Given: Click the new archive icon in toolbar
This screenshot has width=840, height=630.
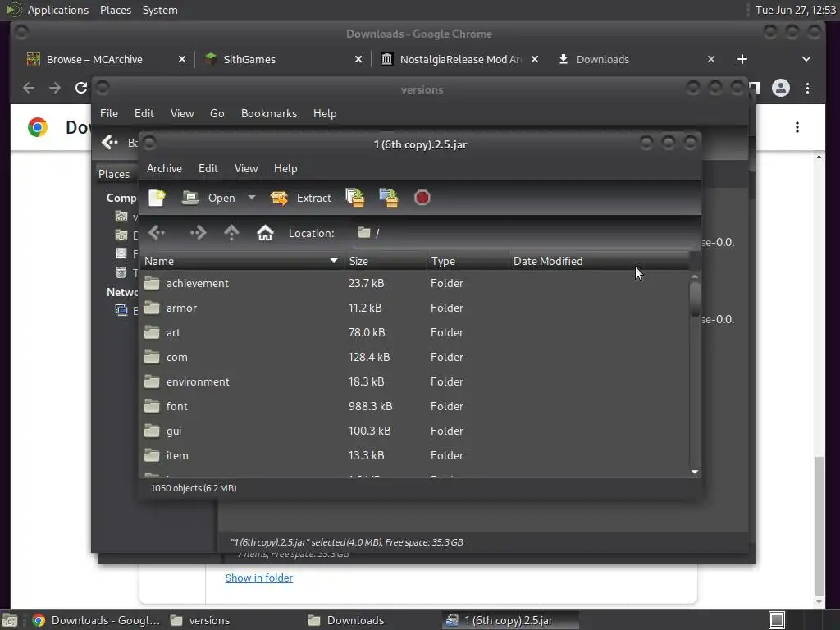Looking at the screenshot, I should pyautogui.click(x=157, y=198).
